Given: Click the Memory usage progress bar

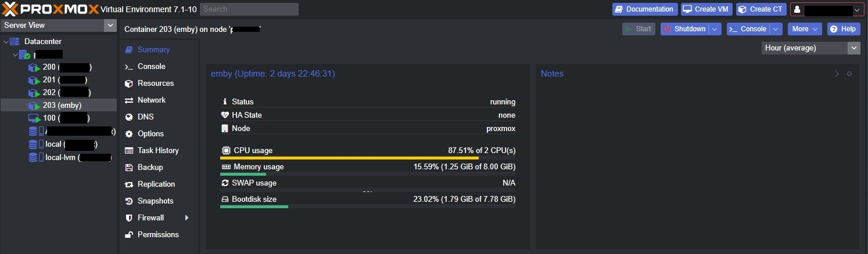Looking at the screenshot, I should [x=368, y=174].
